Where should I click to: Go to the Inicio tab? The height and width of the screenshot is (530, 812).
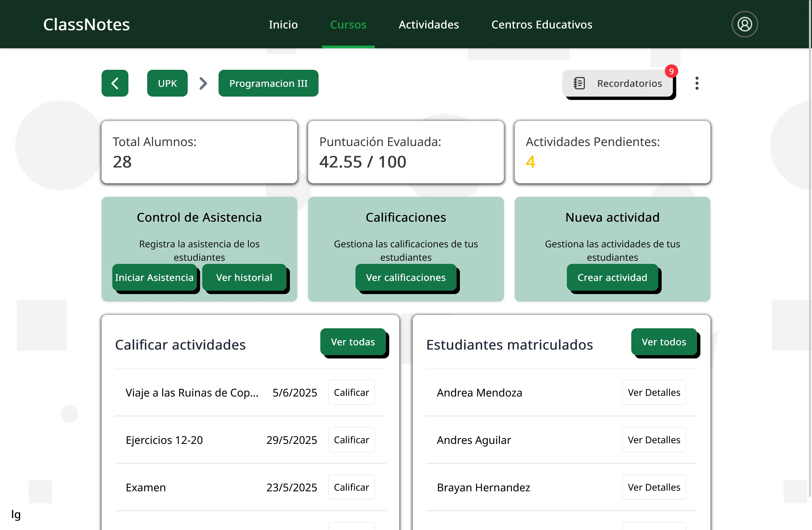pos(283,25)
